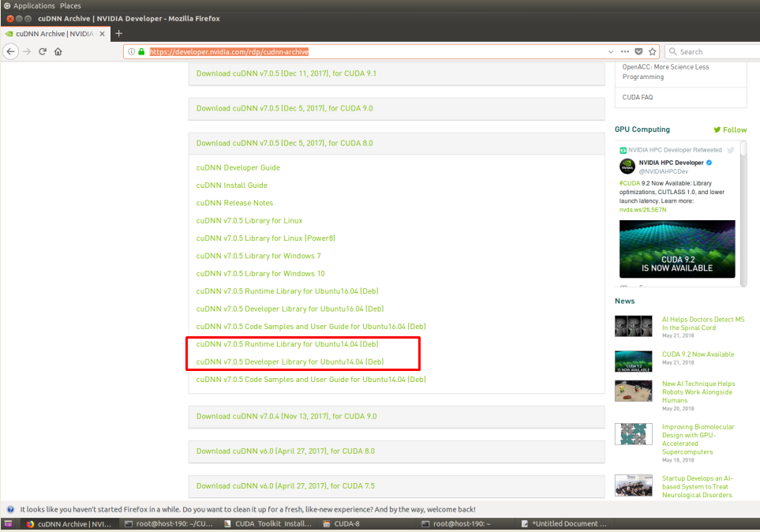Click the #CUDA hashtag in tweet
This screenshot has height=532, width=760.
tap(630, 183)
